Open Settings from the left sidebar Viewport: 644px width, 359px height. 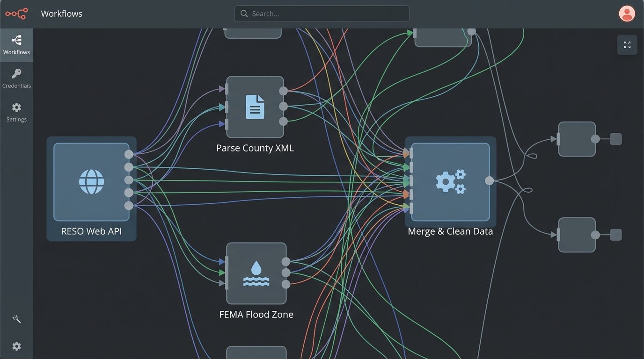(16, 112)
